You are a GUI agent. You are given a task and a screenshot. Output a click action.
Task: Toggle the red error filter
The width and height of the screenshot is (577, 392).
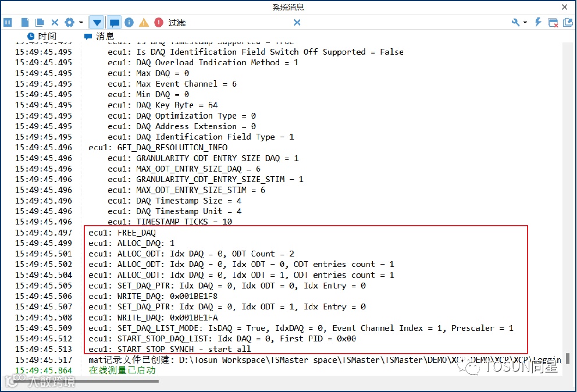[x=159, y=23]
